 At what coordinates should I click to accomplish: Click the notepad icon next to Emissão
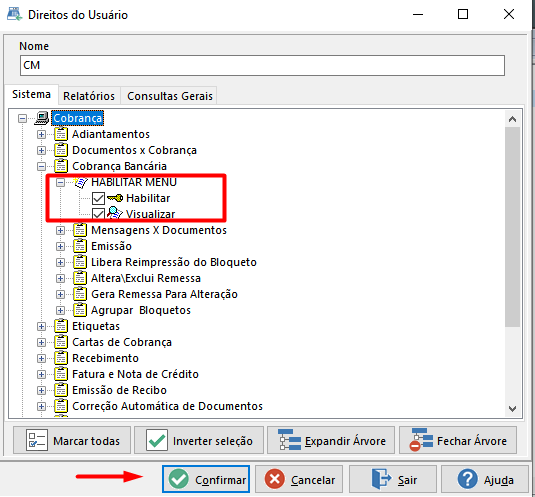(80, 246)
